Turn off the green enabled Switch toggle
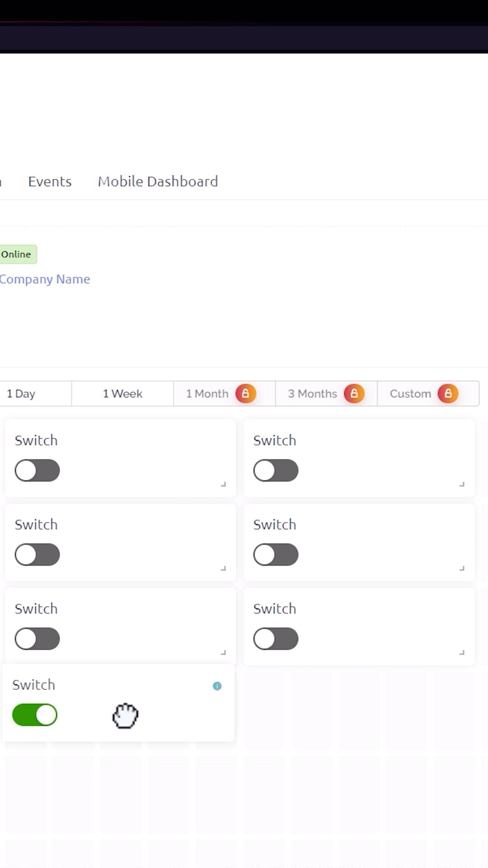488x868 pixels. [x=35, y=715]
